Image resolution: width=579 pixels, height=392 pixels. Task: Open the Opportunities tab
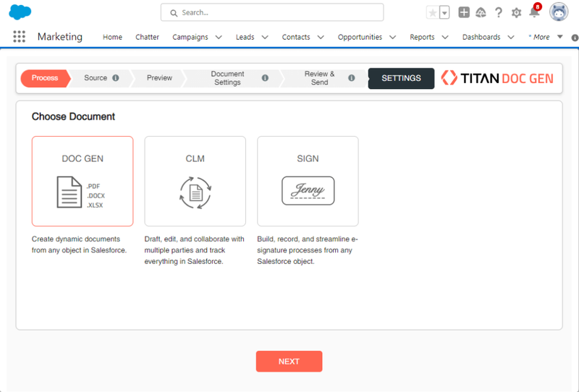point(360,37)
